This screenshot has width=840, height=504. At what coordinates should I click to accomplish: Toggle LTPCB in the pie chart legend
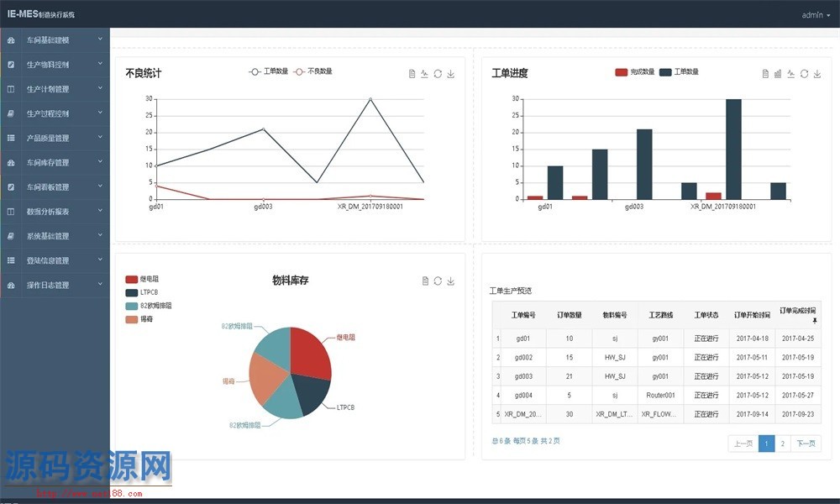click(142, 292)
